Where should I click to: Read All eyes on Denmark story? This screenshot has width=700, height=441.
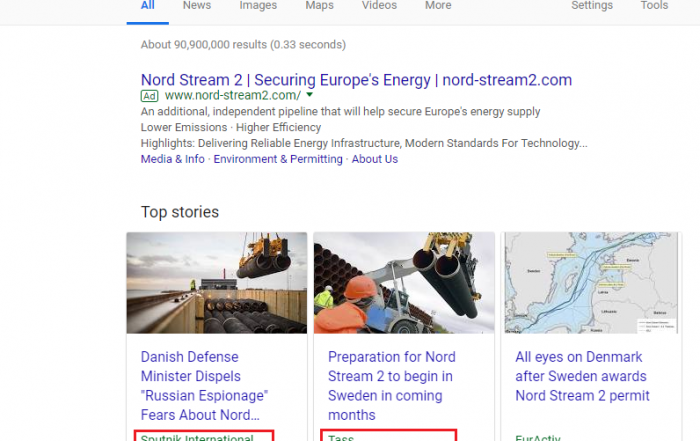(582, 376)
